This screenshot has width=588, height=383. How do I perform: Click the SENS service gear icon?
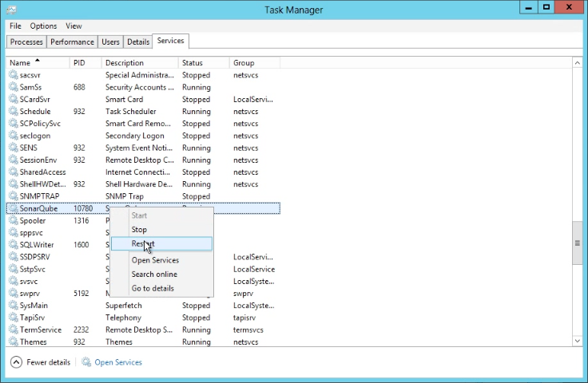[x=14, y=148]
